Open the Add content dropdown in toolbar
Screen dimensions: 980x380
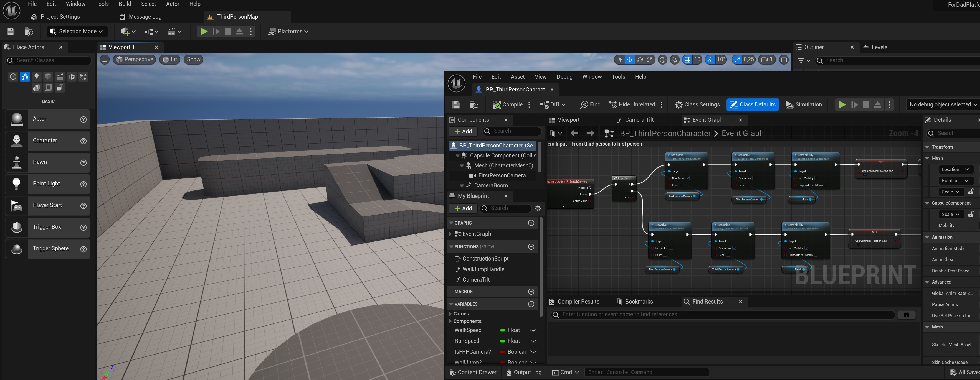coord(128,32)
